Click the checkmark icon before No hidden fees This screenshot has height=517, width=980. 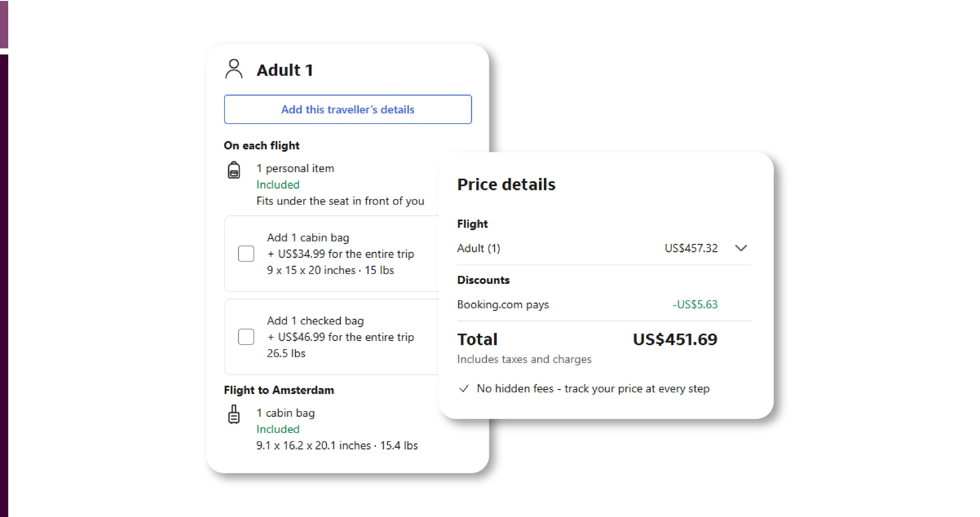pos(464,388)
